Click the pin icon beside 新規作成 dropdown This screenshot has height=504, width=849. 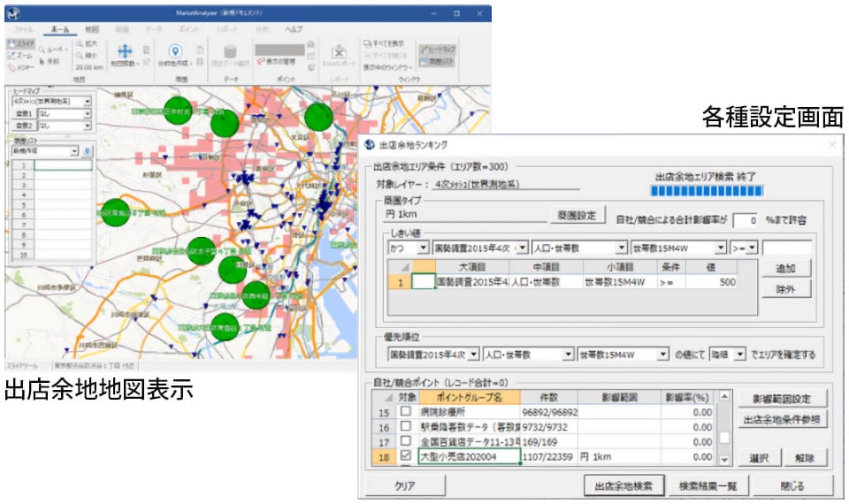click(88, 151)
